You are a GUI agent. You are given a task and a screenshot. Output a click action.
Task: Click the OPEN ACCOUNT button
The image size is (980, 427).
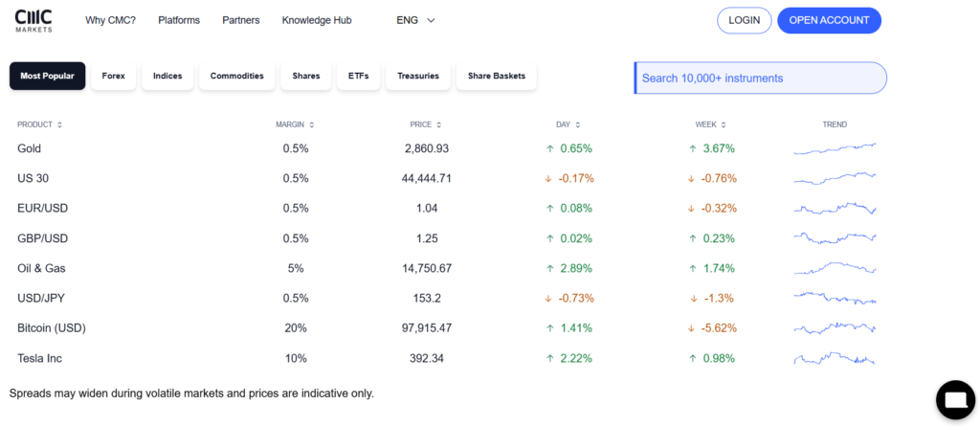tap(830, 20)
